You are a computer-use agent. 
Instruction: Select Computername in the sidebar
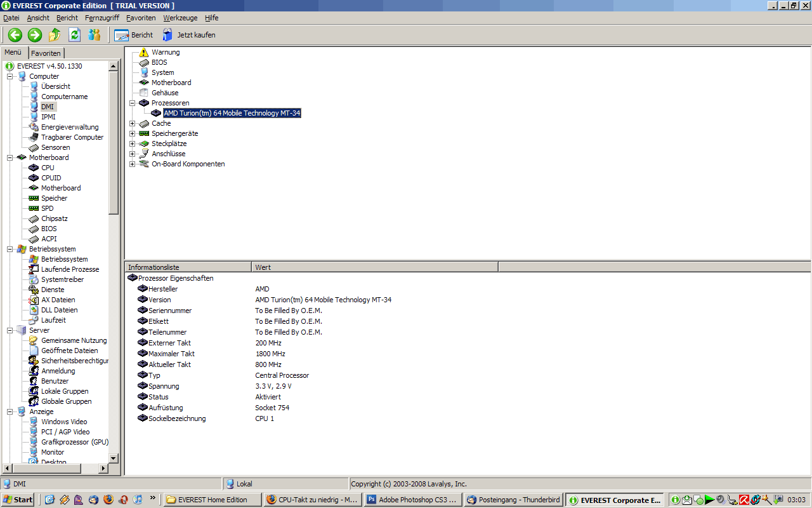click(x=65, y=97)
